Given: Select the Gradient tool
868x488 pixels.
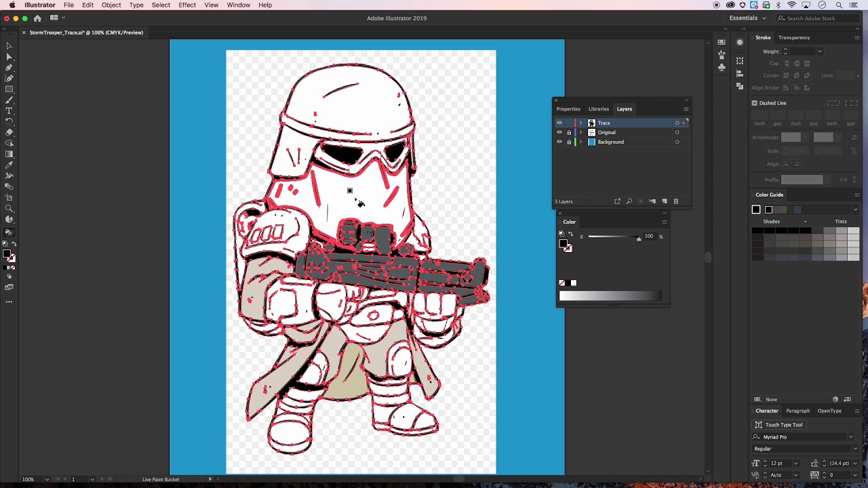Looking at the screenshot, I should pos(9,154).
